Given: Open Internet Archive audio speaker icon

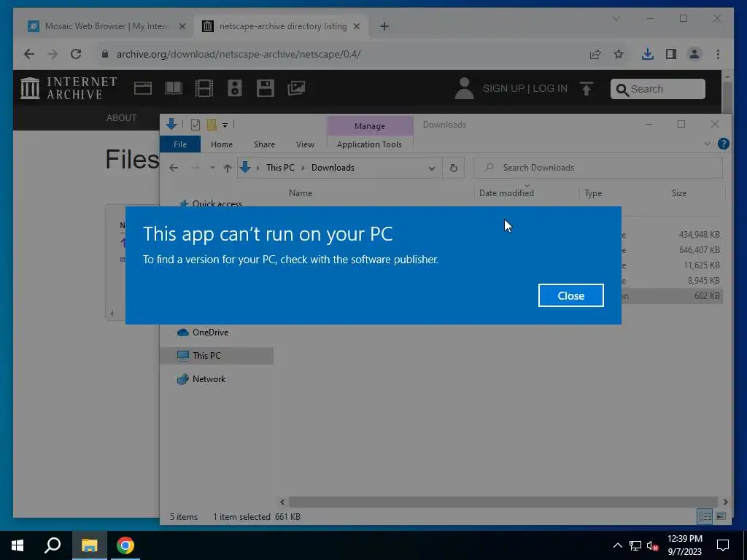Looking at the screenshot, I should (x=235, y=88).
